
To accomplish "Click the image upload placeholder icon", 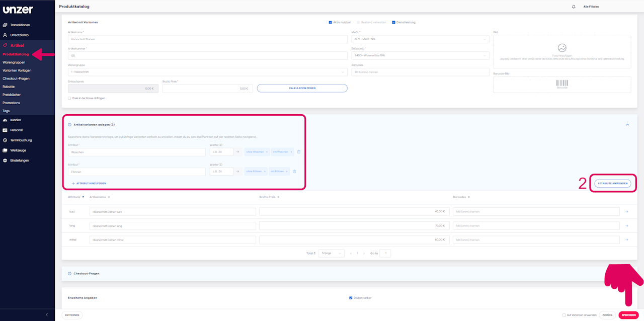I will click(562, 49).
